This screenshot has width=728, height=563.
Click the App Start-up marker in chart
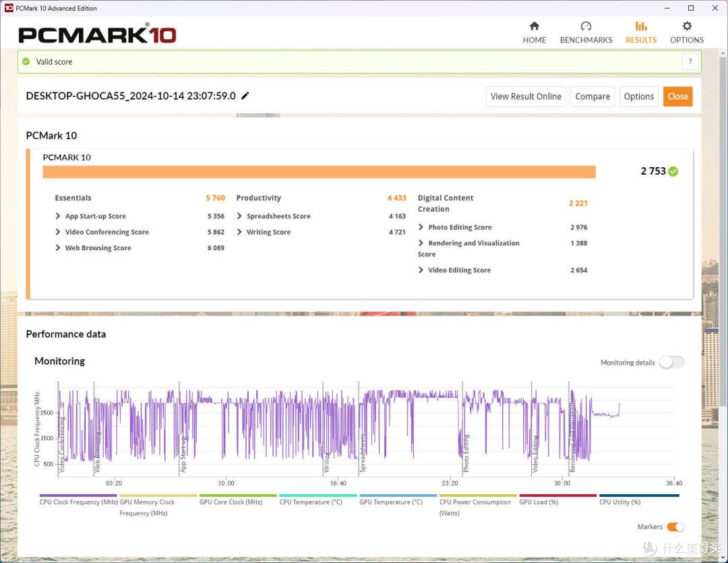pyautogui.click(x=183, y=454)
